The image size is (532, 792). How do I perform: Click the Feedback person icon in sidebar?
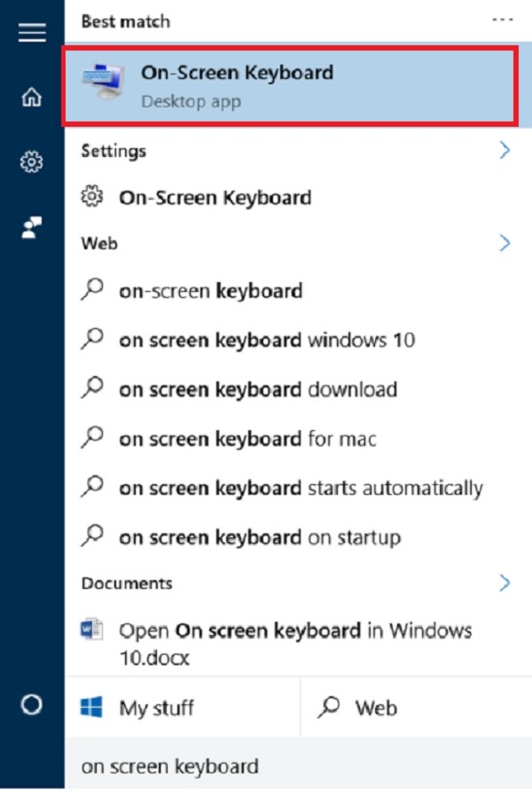coord(32,227)
